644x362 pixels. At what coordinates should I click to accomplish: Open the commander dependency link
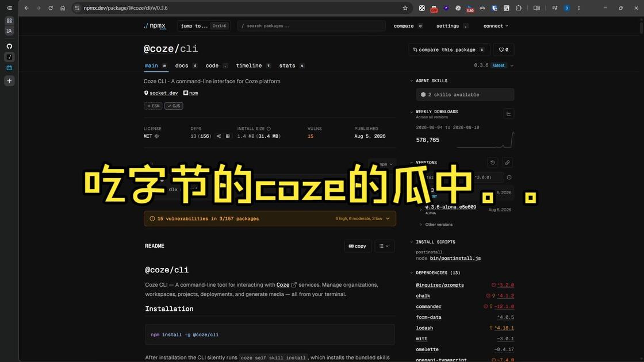click(428, 307)
